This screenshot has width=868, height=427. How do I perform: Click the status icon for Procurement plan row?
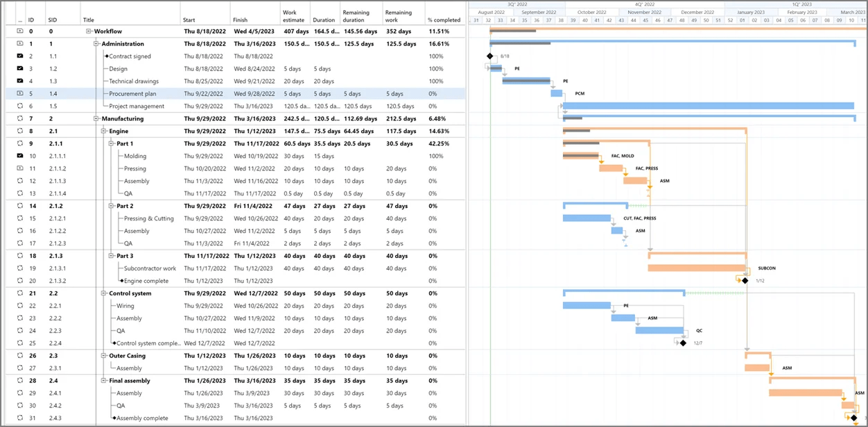[x=19, y=94]
